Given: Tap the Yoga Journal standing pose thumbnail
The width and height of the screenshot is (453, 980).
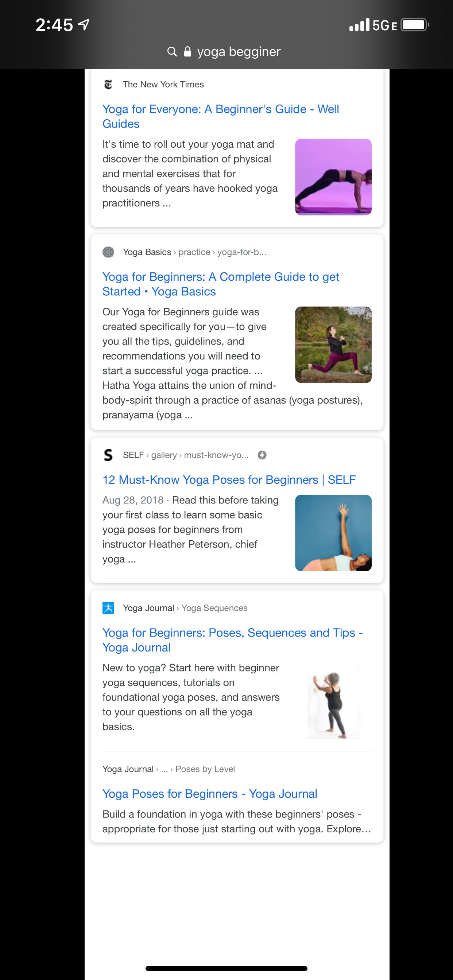Looking at the screenshot, I should [x=333, y=701].
